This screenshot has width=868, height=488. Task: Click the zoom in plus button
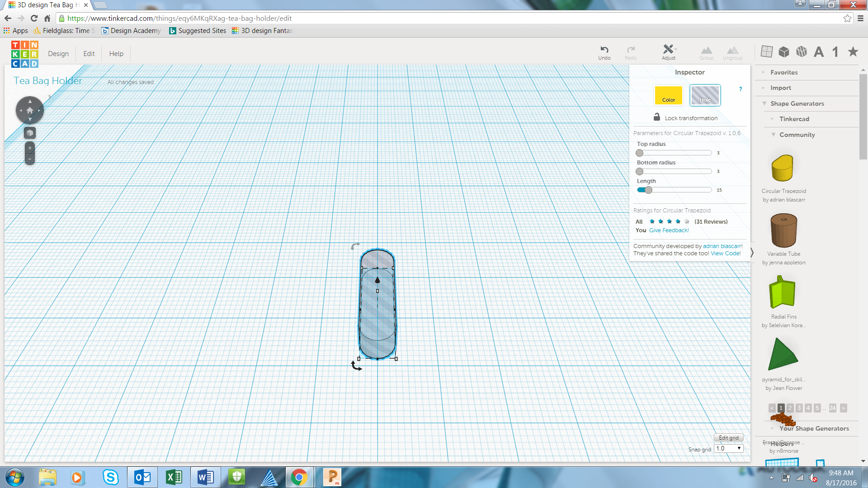pyautogui.click(x=30, y=148)
